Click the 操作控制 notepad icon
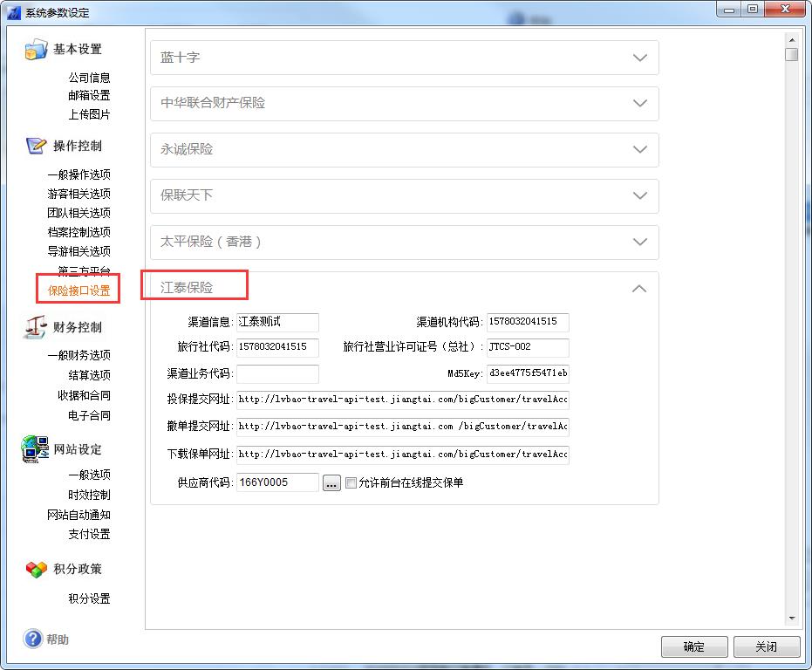 pos(36,146)
